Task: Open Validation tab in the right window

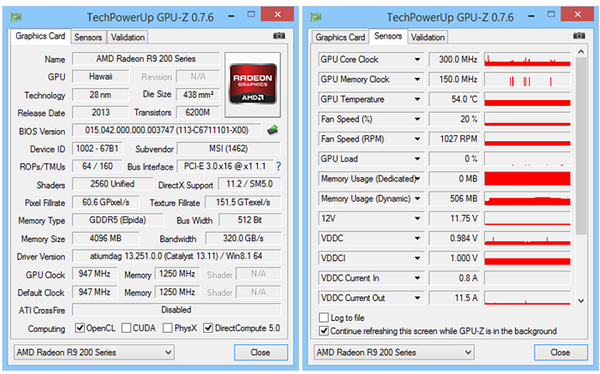Action: (x=428, y=38)
